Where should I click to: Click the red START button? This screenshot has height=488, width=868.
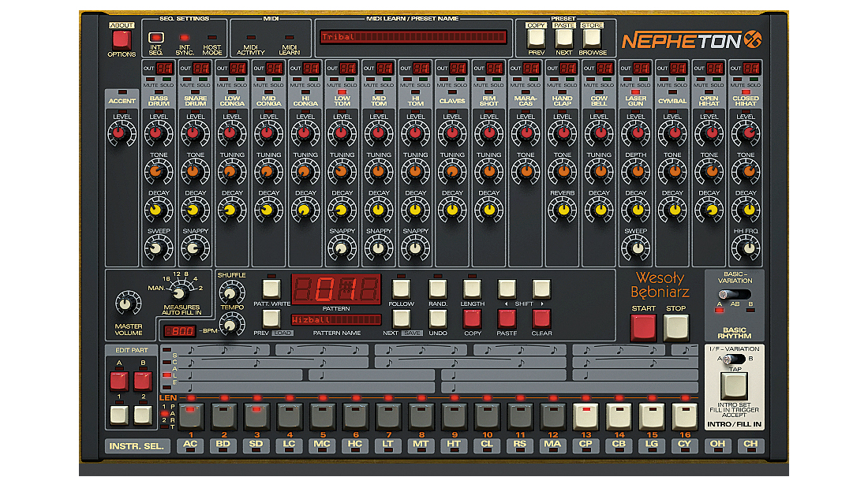tap(643, 327)
